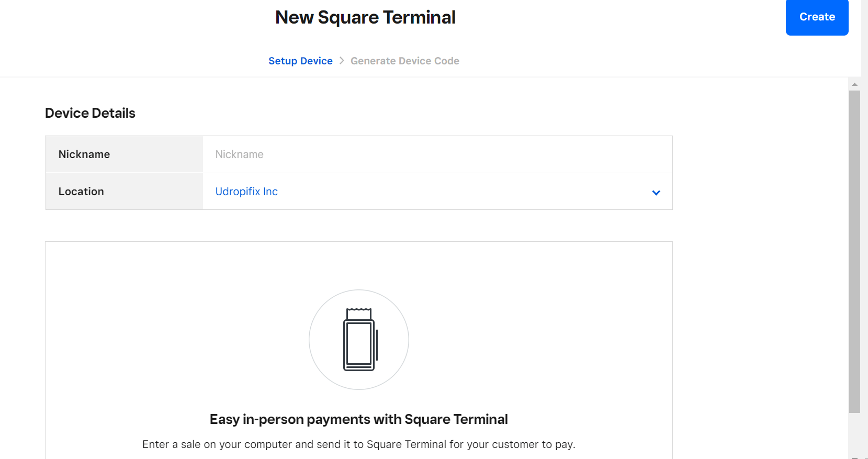Click the Device Details heading

point(90,113)
